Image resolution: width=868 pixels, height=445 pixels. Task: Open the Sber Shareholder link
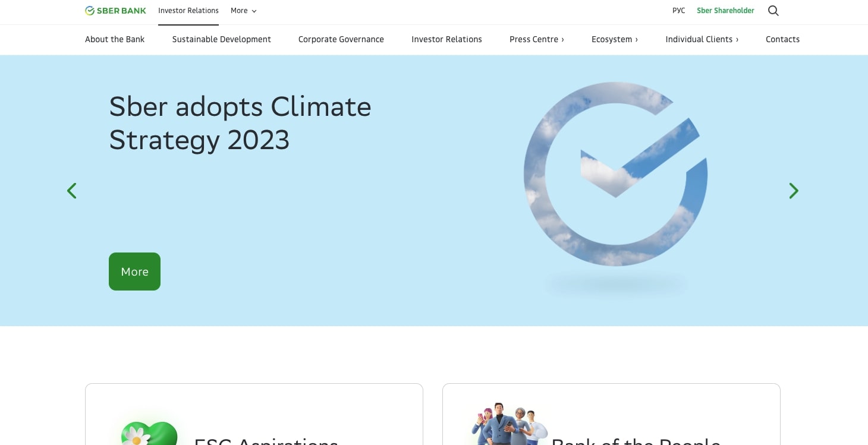725,11
